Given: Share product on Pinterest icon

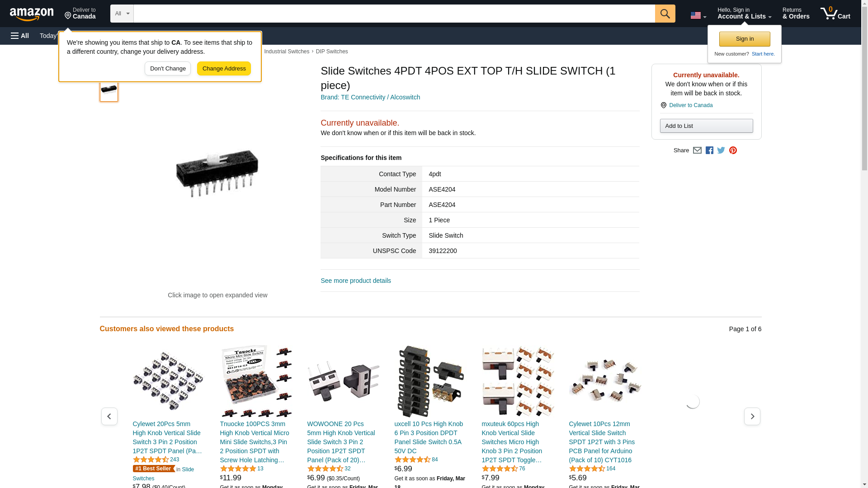Looking at the screenshot, I should (733, 150).
